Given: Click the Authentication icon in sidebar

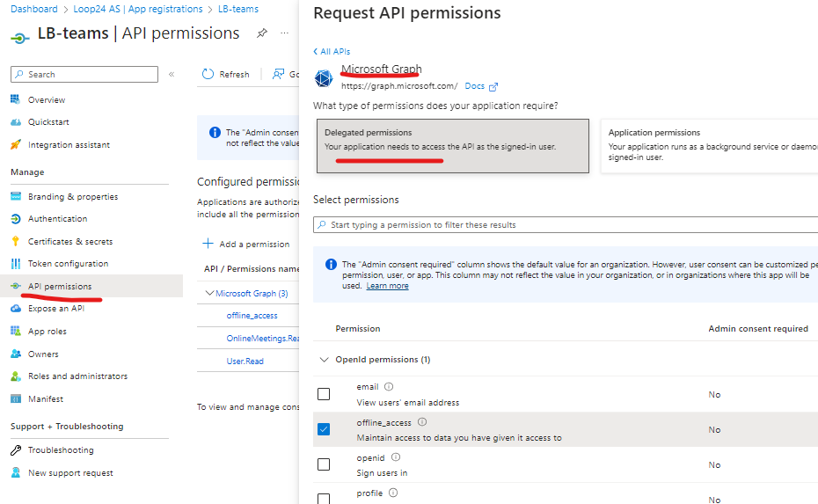Looking at the screenshot, I should tap(16, 219).
